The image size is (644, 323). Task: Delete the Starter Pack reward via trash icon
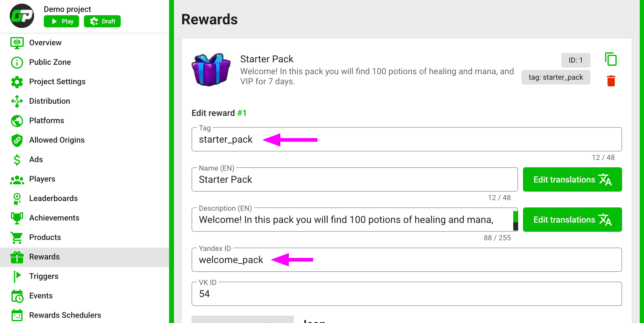point(611,80)
